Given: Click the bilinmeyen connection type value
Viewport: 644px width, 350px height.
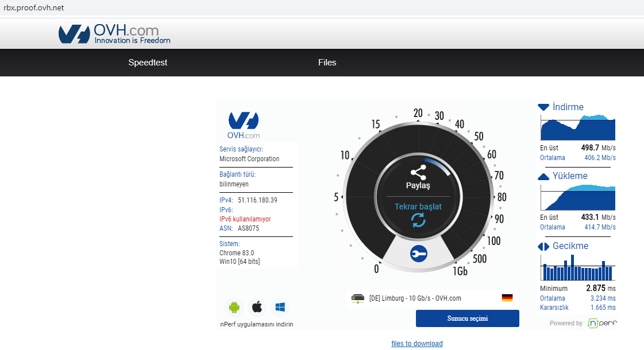Looking at the screenshot, I should click(234, 184).
